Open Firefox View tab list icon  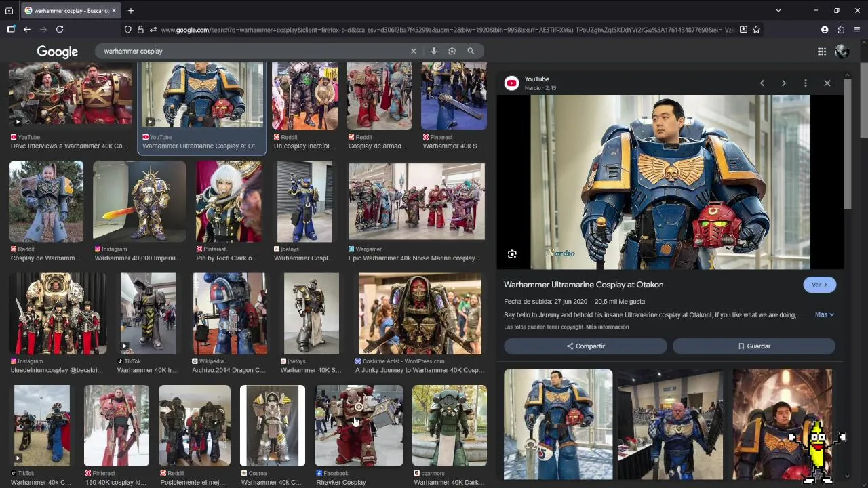click(9, 10)
